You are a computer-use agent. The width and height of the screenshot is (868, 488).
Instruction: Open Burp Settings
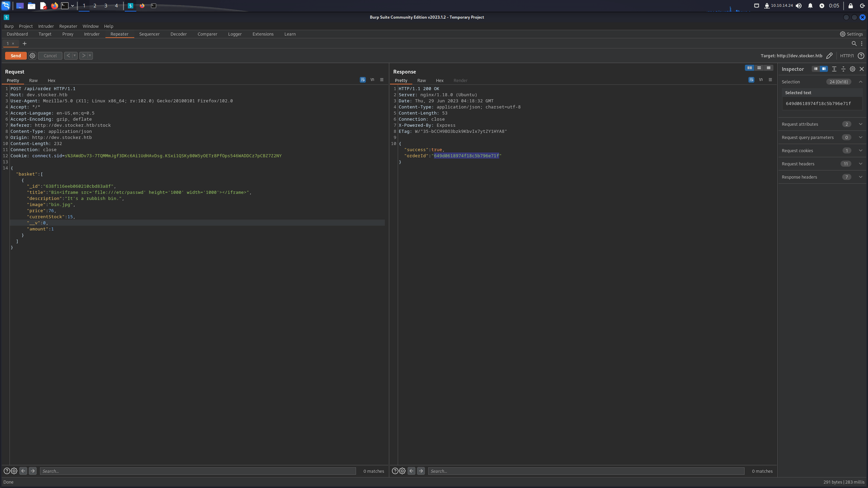851,34
